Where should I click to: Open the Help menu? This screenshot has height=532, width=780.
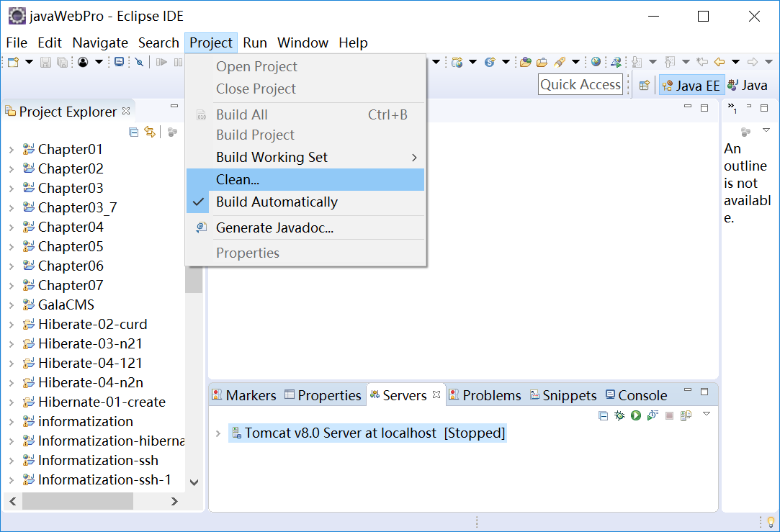[x=353, y=43]
